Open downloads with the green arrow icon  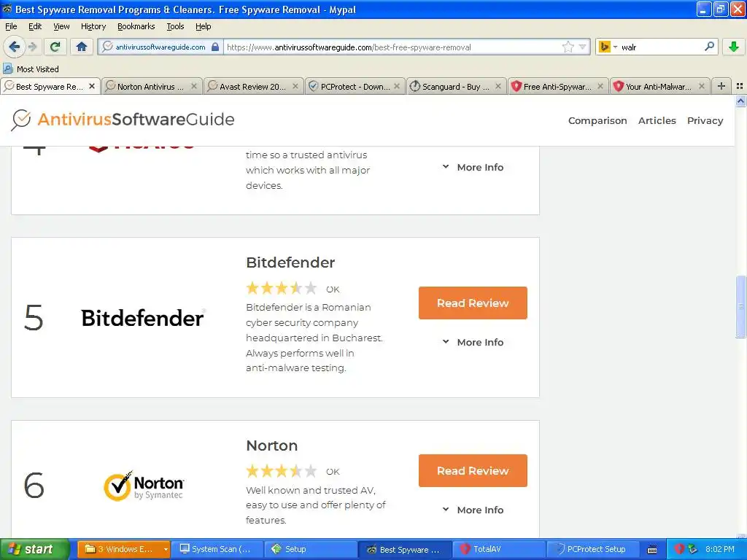tap(734, 47)
